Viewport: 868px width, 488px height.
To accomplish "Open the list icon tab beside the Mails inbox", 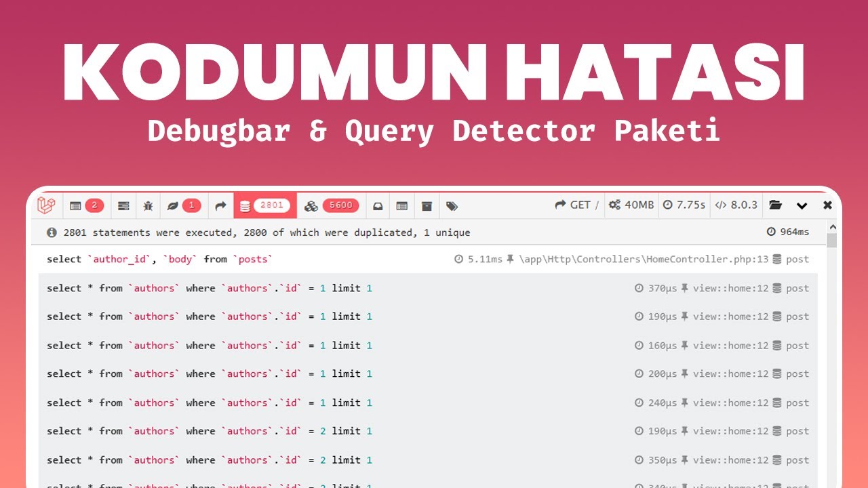I will (402, 205).
